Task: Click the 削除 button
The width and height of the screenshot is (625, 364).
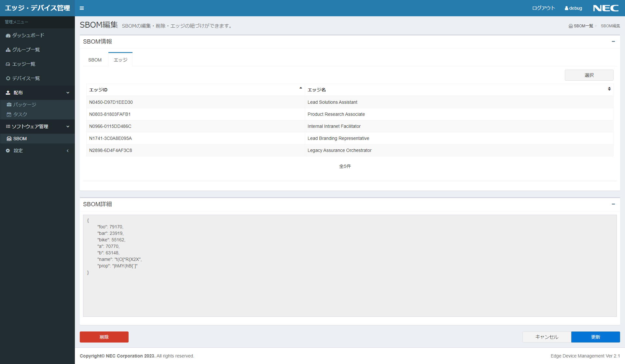Action: (x=104, y=337)
